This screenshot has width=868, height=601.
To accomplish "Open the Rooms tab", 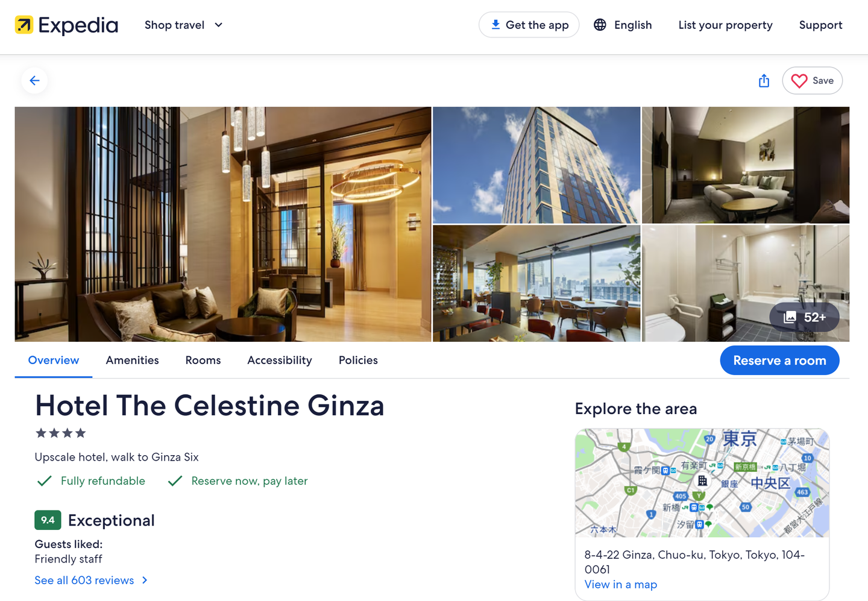I will click(203, 360).
